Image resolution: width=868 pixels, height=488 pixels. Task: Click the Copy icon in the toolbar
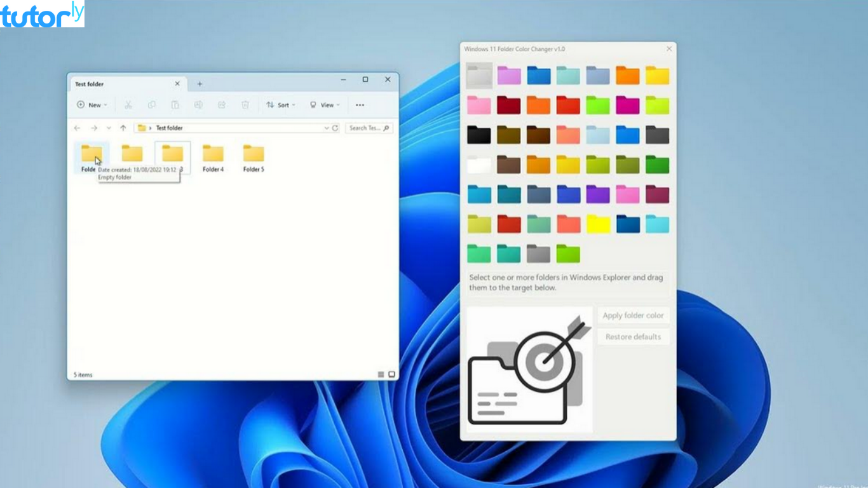coord(152,105)
